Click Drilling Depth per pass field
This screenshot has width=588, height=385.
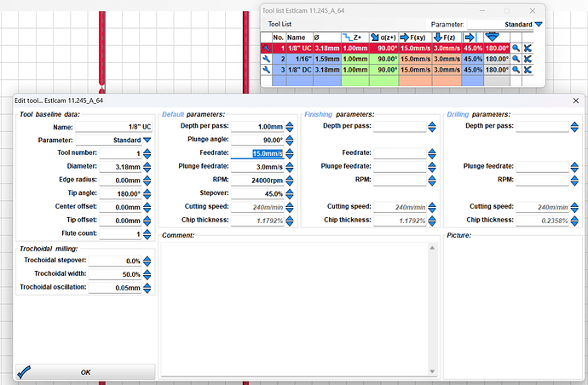[x=542, y=127]
